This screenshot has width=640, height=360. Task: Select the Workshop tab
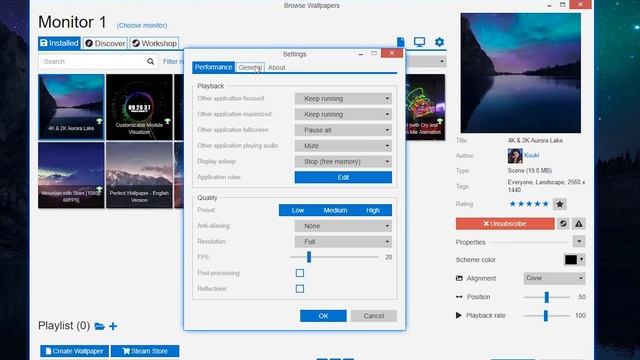(154, 43)
